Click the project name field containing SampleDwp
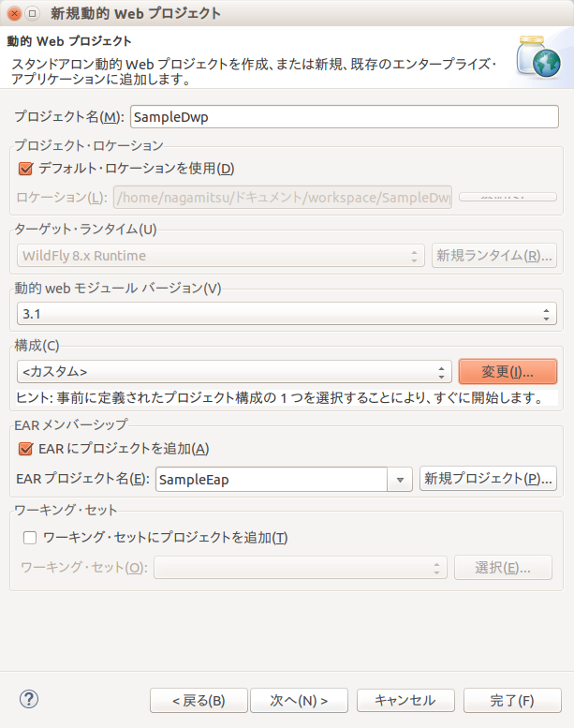This screenshot has height=728, width=574. coord(345,117)
